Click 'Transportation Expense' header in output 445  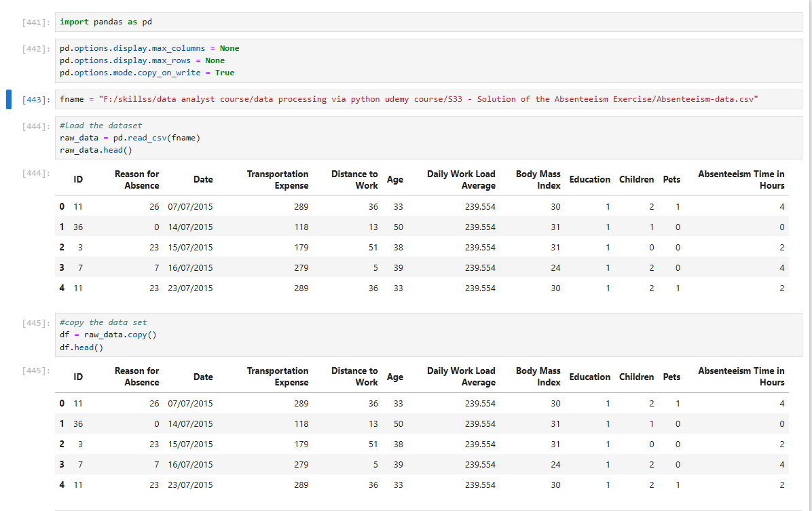pyautogui.click(x=278, y=377)
